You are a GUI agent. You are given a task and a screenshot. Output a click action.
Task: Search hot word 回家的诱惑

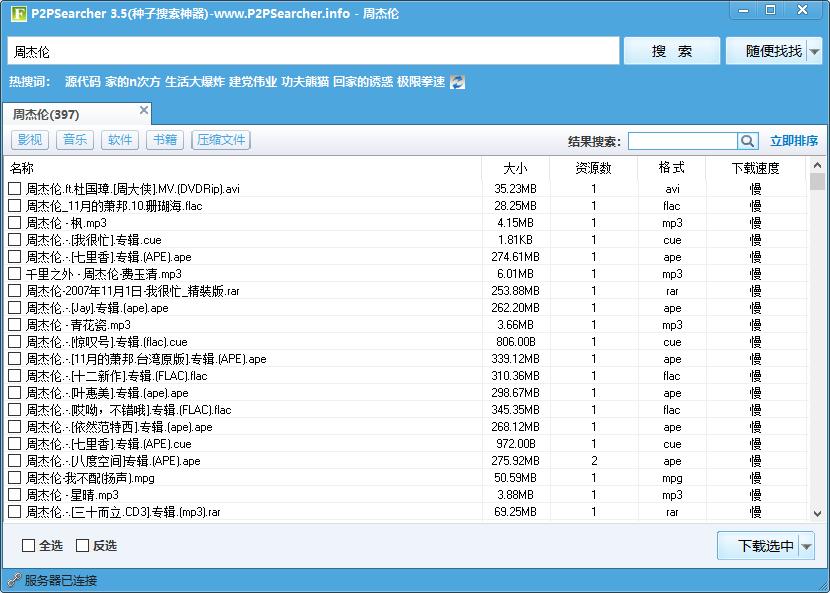tap(363, 82)
